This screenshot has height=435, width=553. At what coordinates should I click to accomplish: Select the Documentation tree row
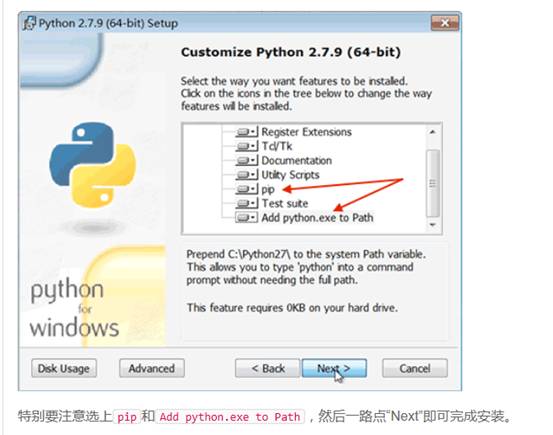coord(297,161)
